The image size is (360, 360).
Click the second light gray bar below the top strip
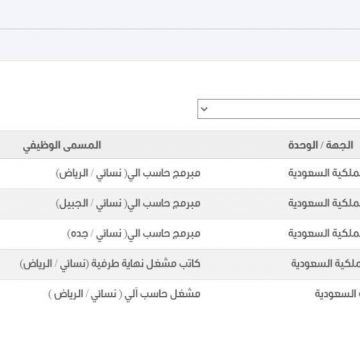point(180,45)
